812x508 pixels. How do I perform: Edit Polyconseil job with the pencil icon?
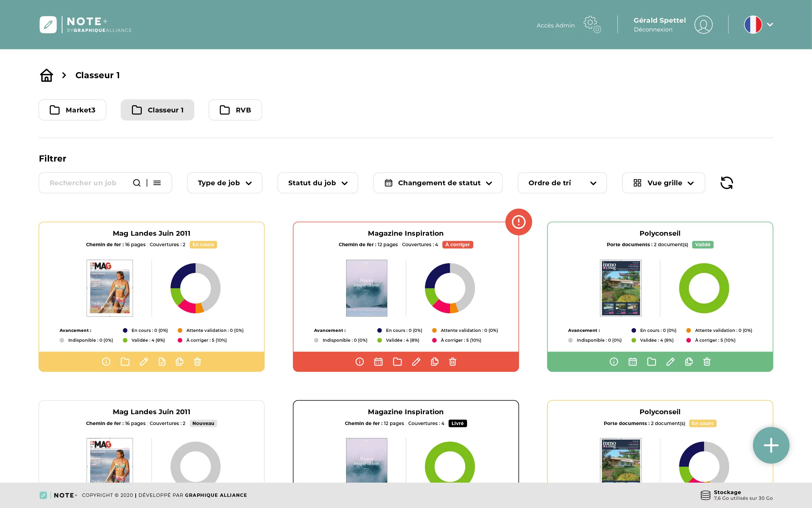click(670, 362)
